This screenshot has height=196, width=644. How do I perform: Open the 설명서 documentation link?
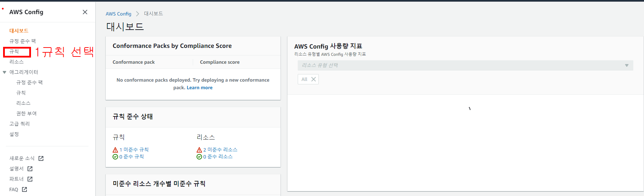17,168
